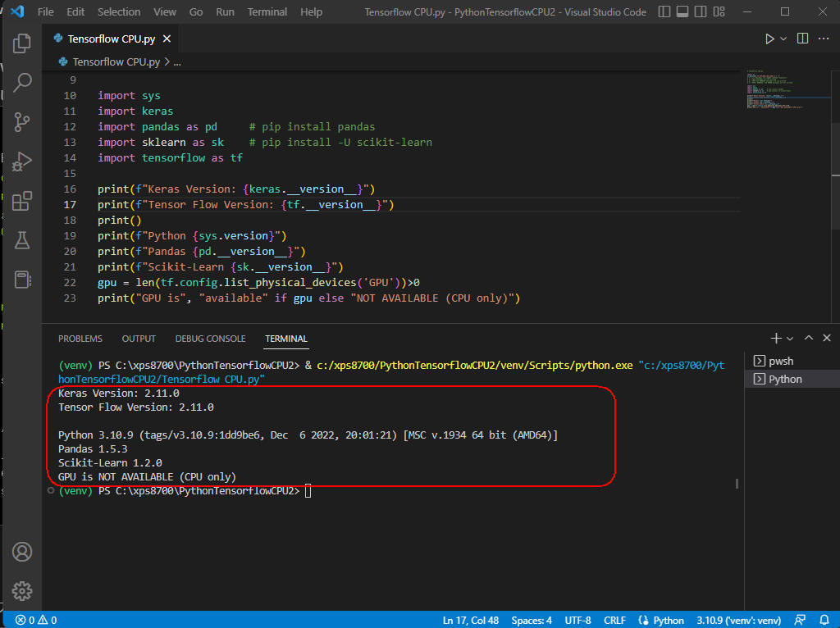The image size is (840, 628).
Task: Open the Testing flask view
Action: click(22, 240)
